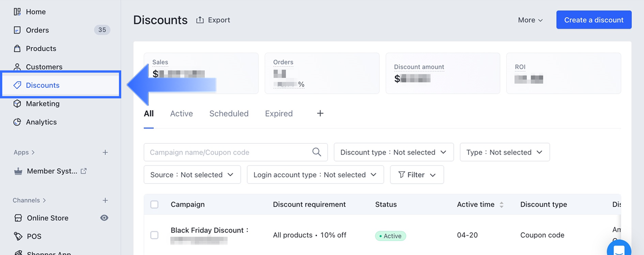This screenshot has height=255, width=644.
Task: Click the Analytics pie chart icon
Action: (x=17, y=122)
